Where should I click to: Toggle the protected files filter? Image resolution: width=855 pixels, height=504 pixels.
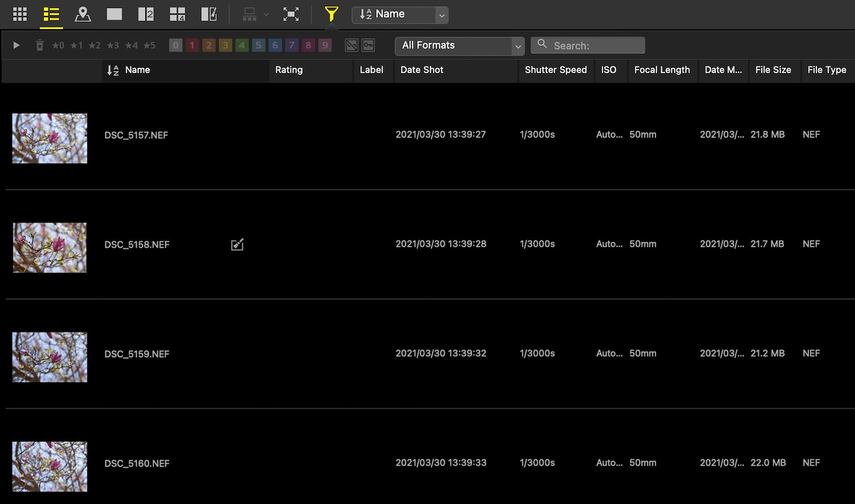[x=368, y=44]
